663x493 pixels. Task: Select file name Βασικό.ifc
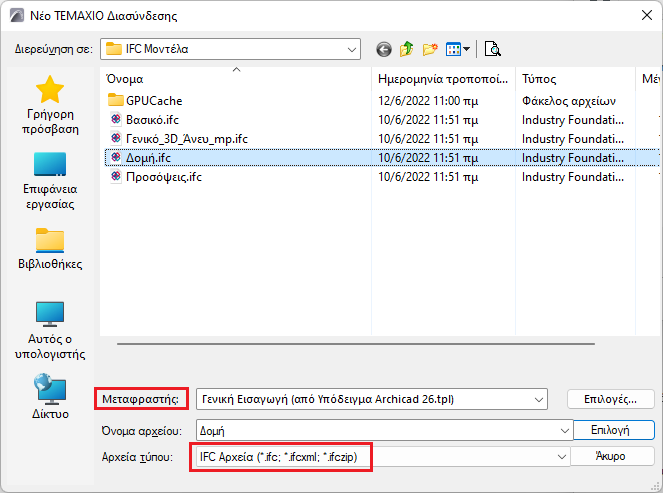tap(152, 120)
